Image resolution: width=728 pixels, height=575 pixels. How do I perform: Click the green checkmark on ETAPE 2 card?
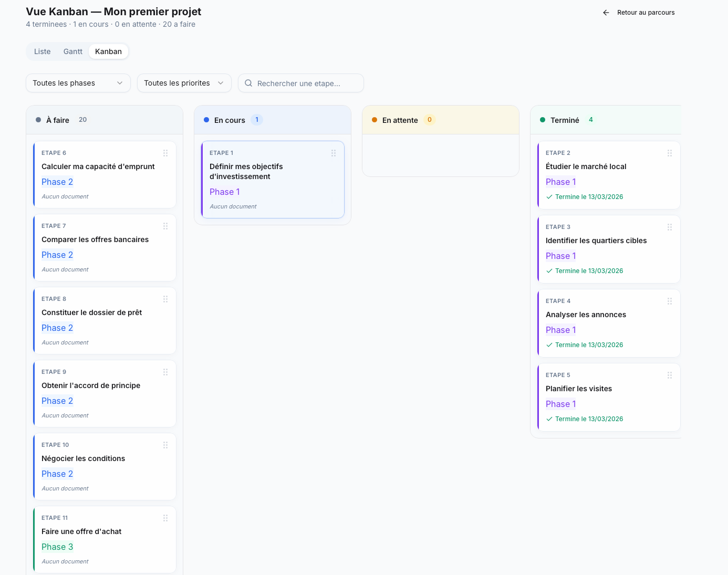click(x=549, y=196)
